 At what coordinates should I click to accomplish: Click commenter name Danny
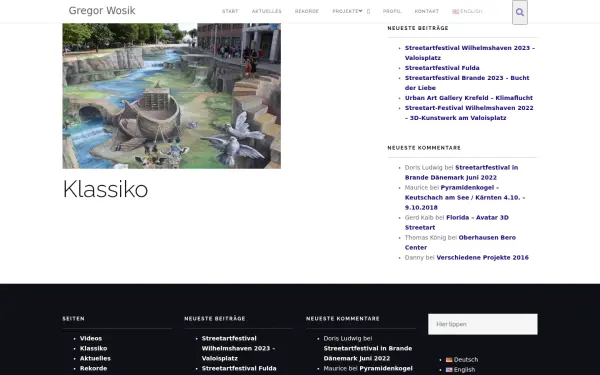coord(414,258)
